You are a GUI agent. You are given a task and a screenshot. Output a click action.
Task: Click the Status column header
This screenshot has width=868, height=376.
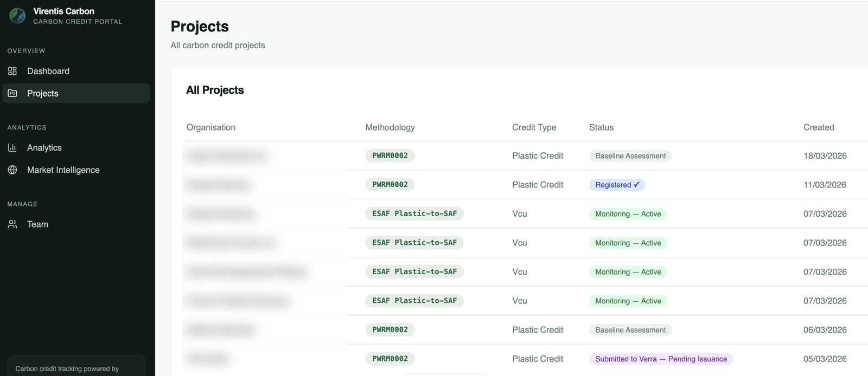[x=602, y=127]
